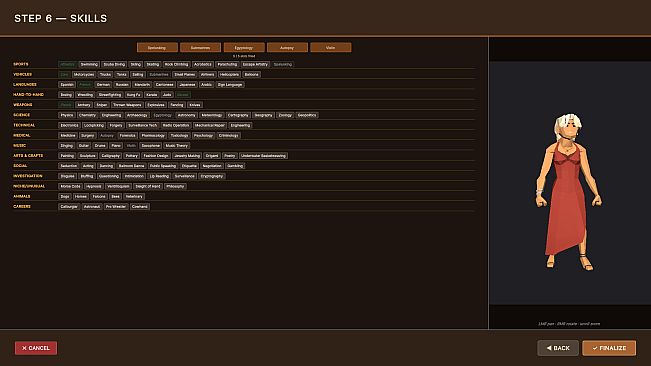Select Boxing in Hand-to-Hand
The height and width of the screenshot is (366, 651).
click(x=66, y=95)
